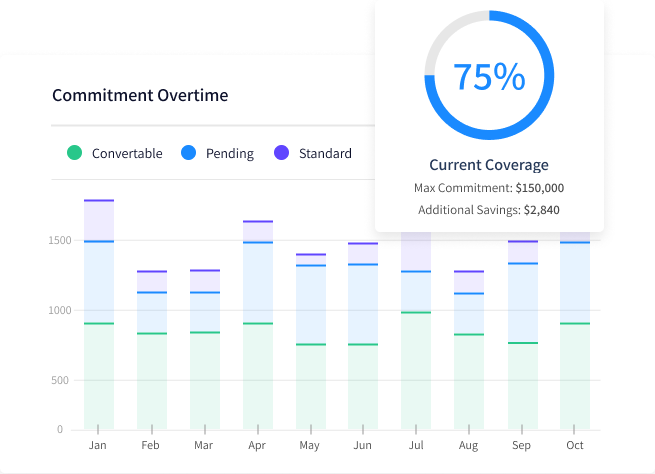Select the Jan stacked bar
This screenshot has width=655, height=474.
click(x=99, y=315)
